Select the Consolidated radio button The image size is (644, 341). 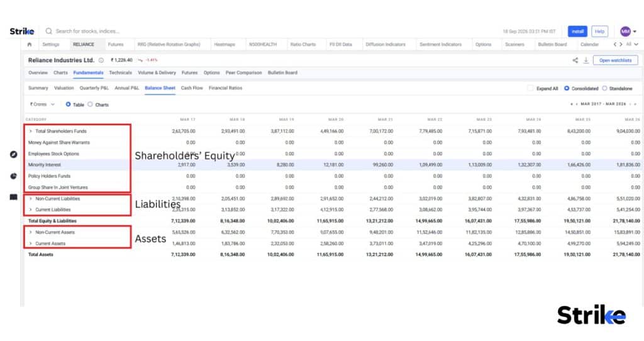[567, 88]
